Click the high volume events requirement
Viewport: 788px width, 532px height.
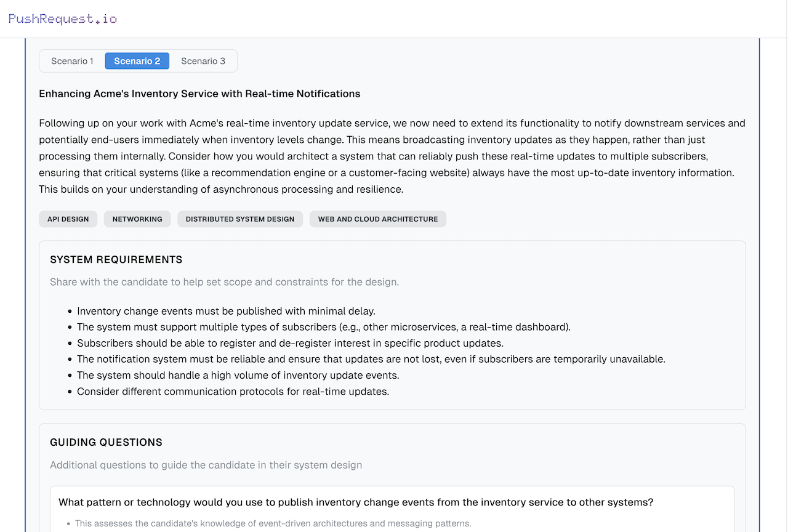(238, 375)
